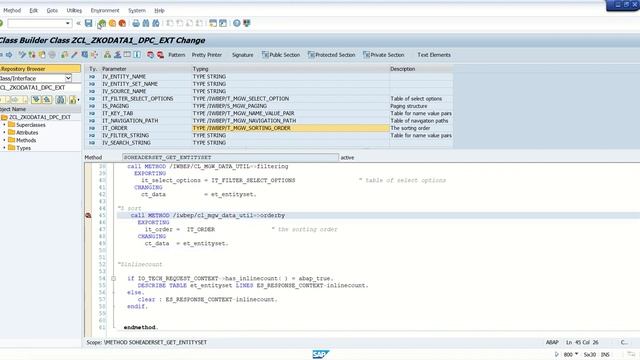Expand the Attributes folder node

[x=4, y=133]
